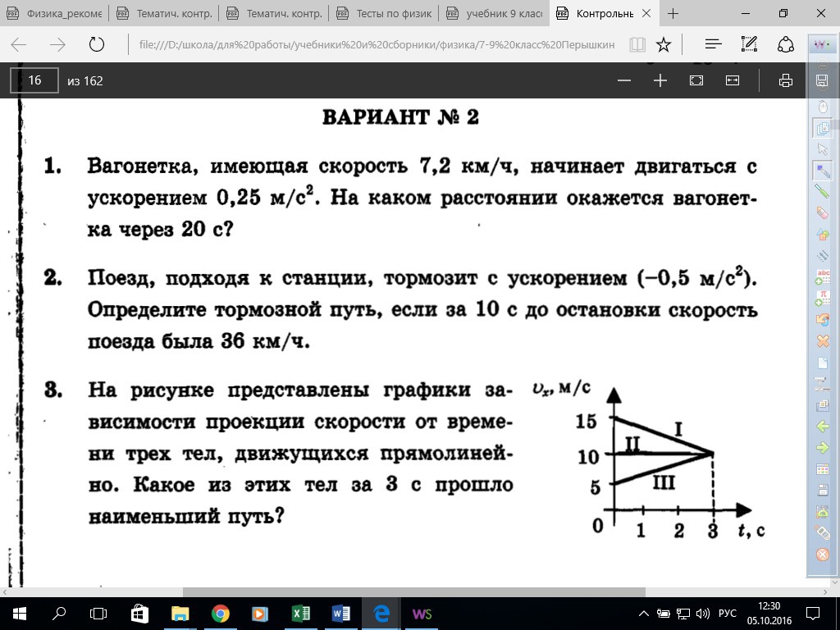Select the pen drawing tool
This screenshot has width=840, height=630.
click(x=822, y=171)
